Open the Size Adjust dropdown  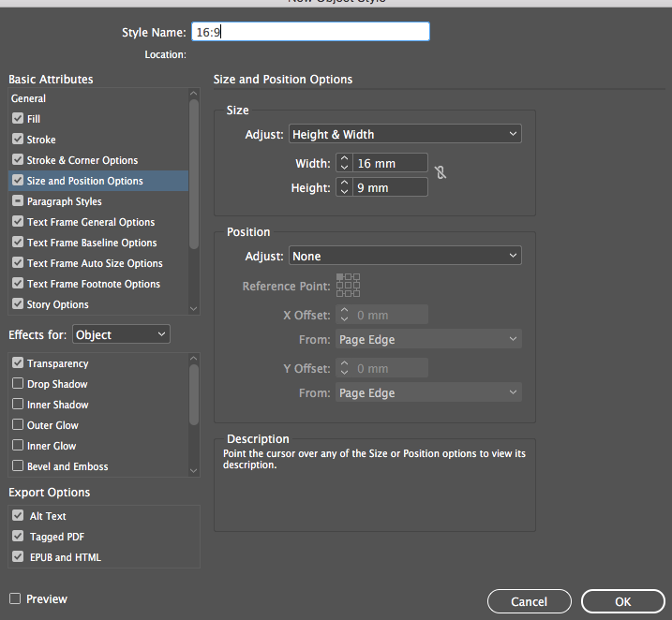tap(405, 134)
